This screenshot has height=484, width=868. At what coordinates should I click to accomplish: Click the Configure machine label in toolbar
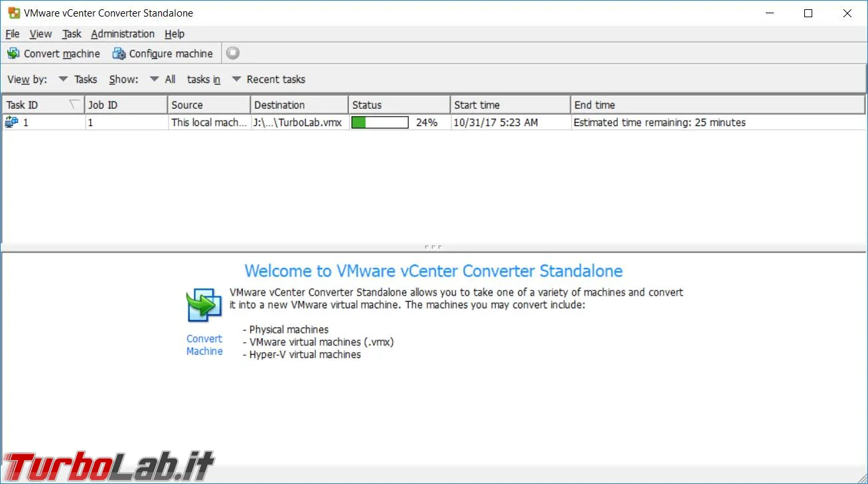point(171,54)
